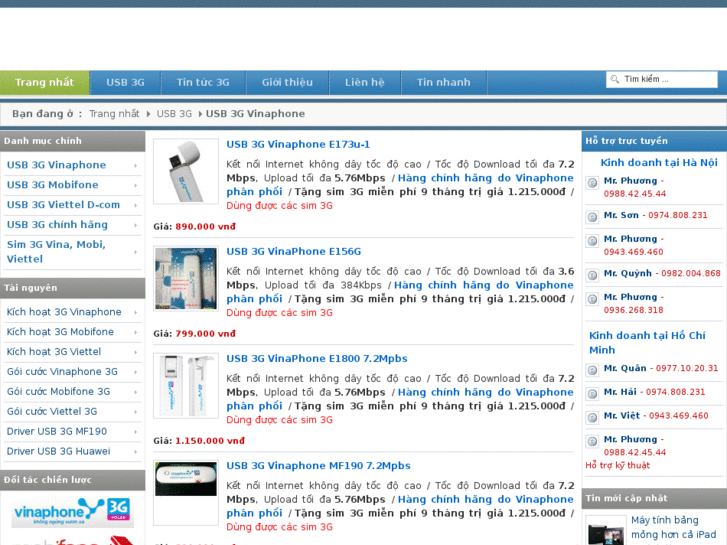Screen dimensions: 727x545
Task: Open product title USB 3G Vinaphone MF190 7.2Mpbs
Action: (319, 466)
